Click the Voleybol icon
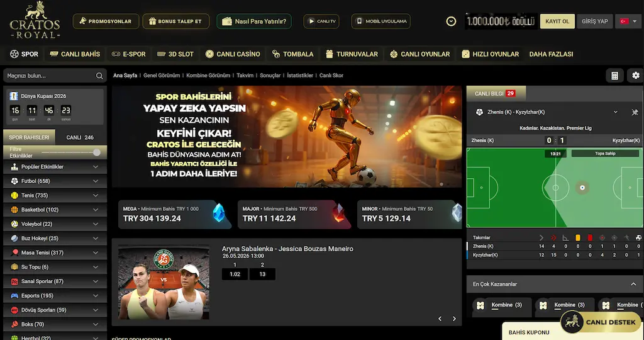 (14, 224)
